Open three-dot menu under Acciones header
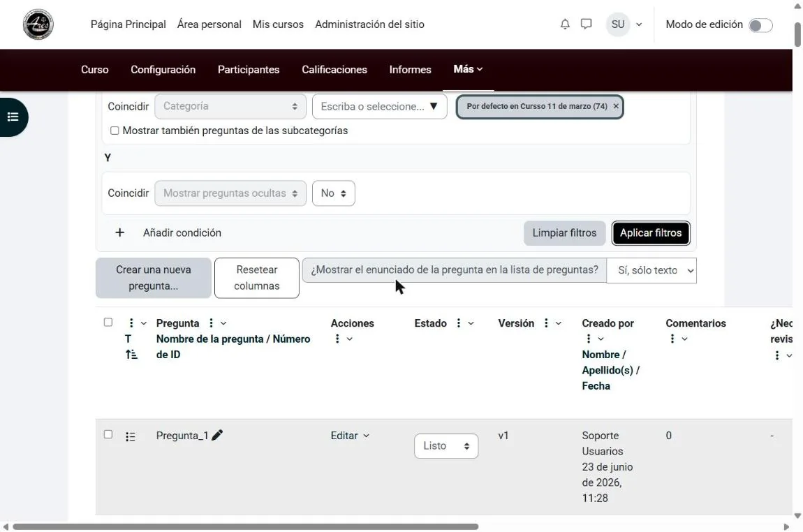803x532 pixels. coord(337,339)
